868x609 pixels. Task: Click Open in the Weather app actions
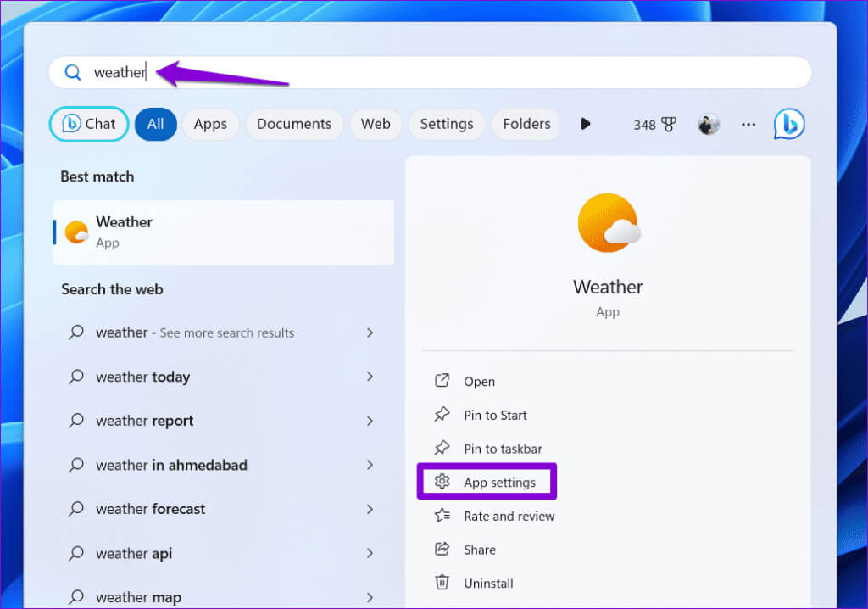click(x=480, y=382)
